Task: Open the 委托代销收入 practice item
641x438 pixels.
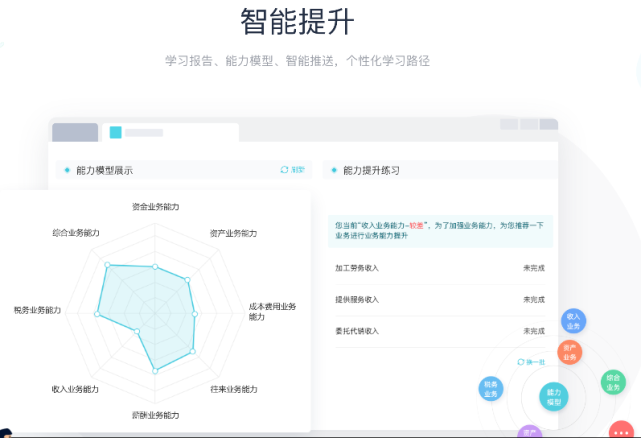Action: (x=357, y=331)
